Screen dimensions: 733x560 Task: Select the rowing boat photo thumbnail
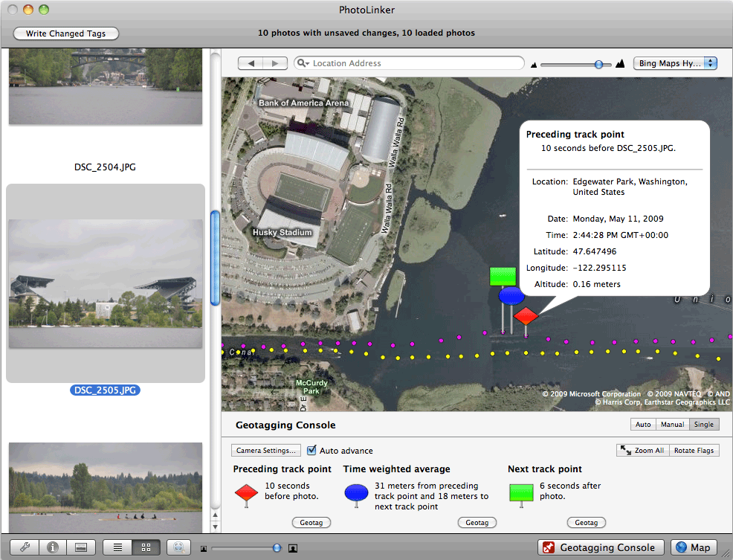106,487
